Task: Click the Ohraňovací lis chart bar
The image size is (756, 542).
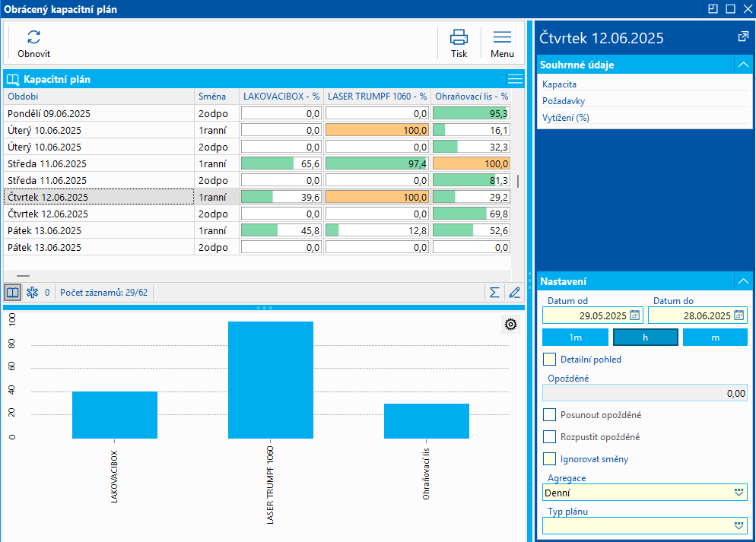Action: pyautogui.click(x=426, y=421)
